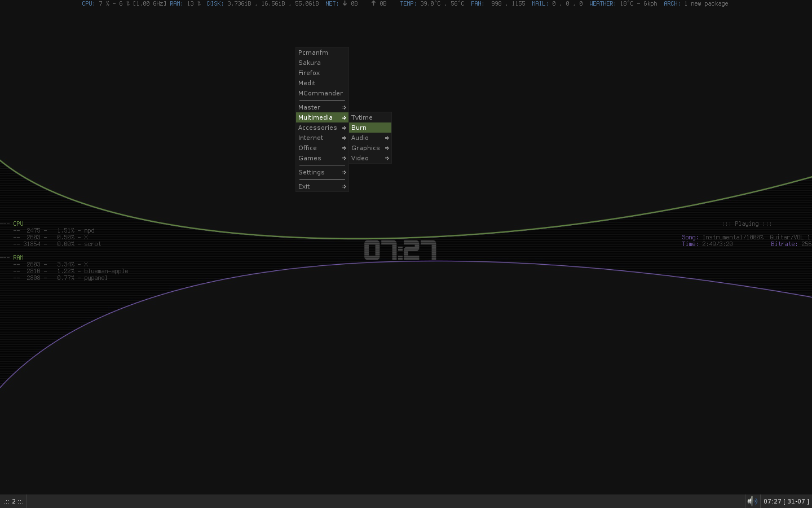Click the workspace 2 indicator
This screenshot has width=812, height=508.
[14, 501]
